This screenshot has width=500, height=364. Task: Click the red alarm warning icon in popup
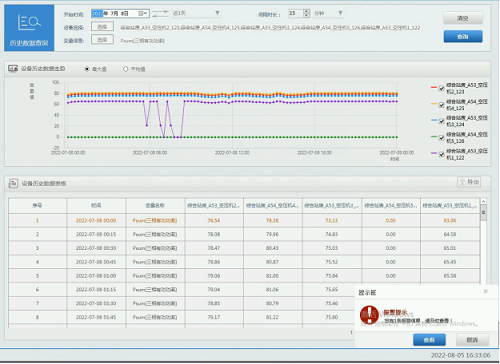tap(369, 315)
